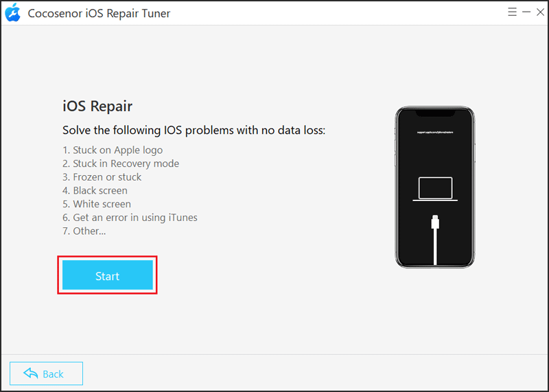Click the support.apple.com text on phone
This screenshot has width=549, height=392.
[435, 132]
